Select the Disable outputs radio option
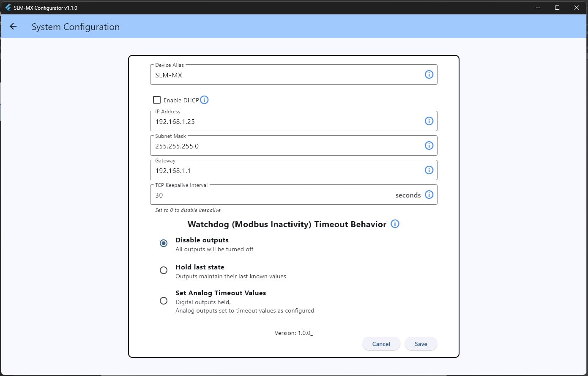The image size is (588, 376). tap(164, 243)
